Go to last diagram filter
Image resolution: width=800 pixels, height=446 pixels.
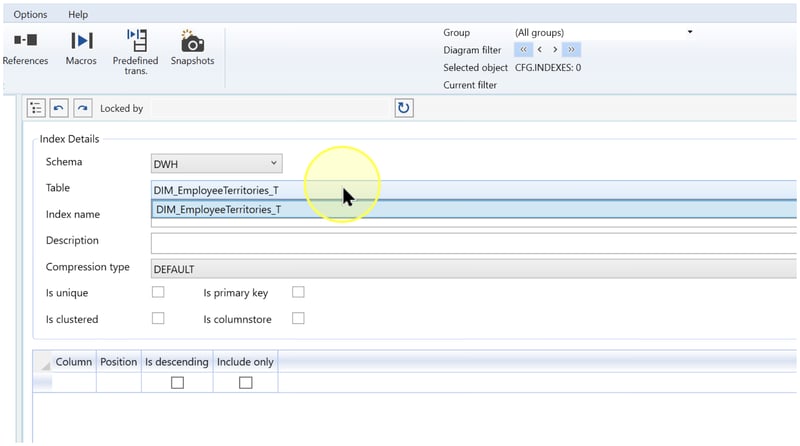pyautogui.click(x=571, y=49)
